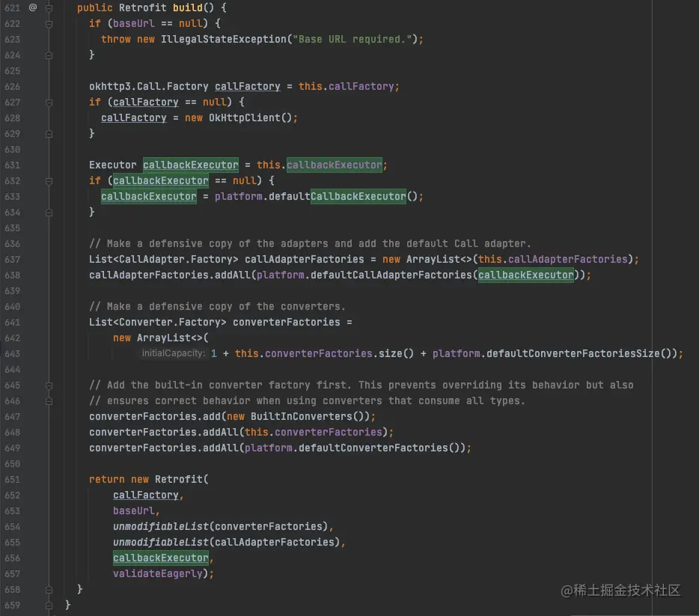Click validateEagerly on line 657
Screen dimensions: 699x616
[x=158, y=573]
